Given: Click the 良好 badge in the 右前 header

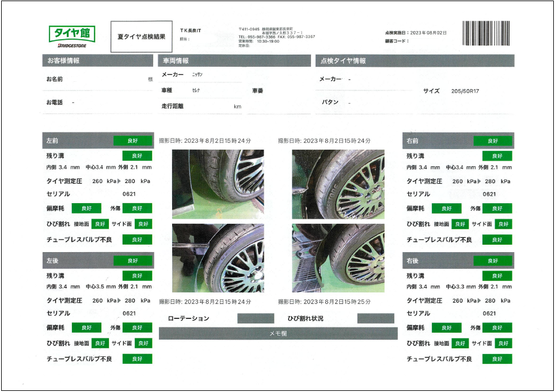Looking at the screenshot, I should [x=493, y=140].
